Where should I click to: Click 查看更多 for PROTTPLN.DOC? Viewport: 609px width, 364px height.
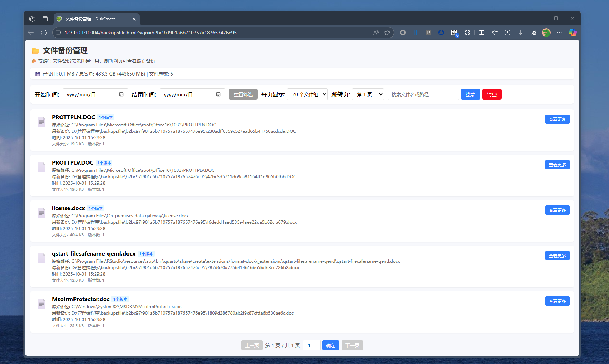557,119
